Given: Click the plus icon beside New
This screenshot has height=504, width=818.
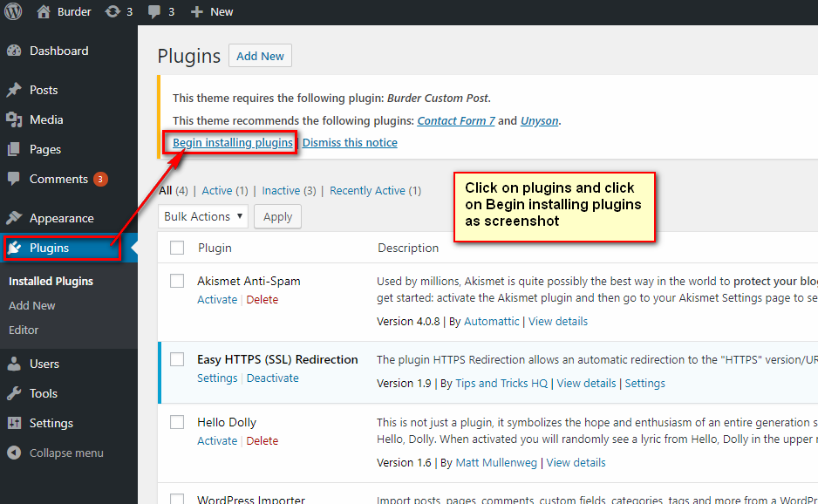Looking at the screenshot, I should pyautogui.click(x=196, y=12).
